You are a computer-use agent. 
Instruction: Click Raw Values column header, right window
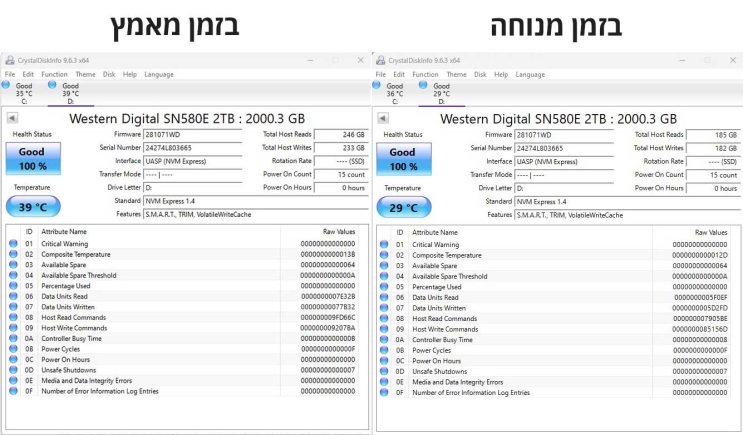click(x=711, y=232)
